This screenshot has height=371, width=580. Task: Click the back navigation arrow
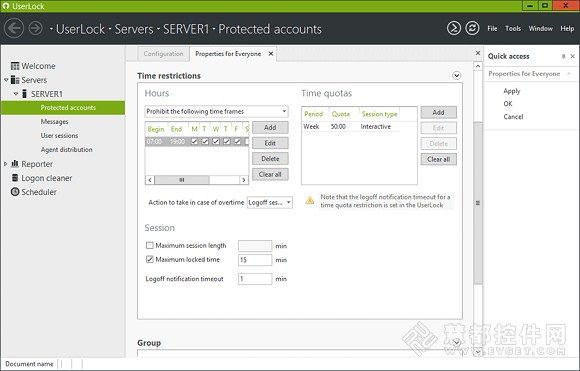click(14, 28)
